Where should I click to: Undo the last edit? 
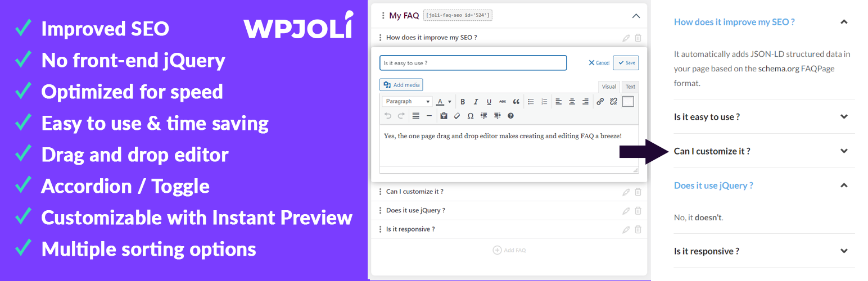click(x=388, y=116)
